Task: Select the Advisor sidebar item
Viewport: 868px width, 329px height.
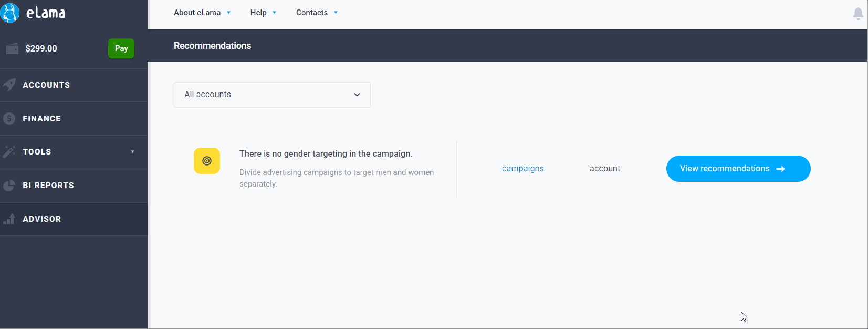Action: click(74, 219)
